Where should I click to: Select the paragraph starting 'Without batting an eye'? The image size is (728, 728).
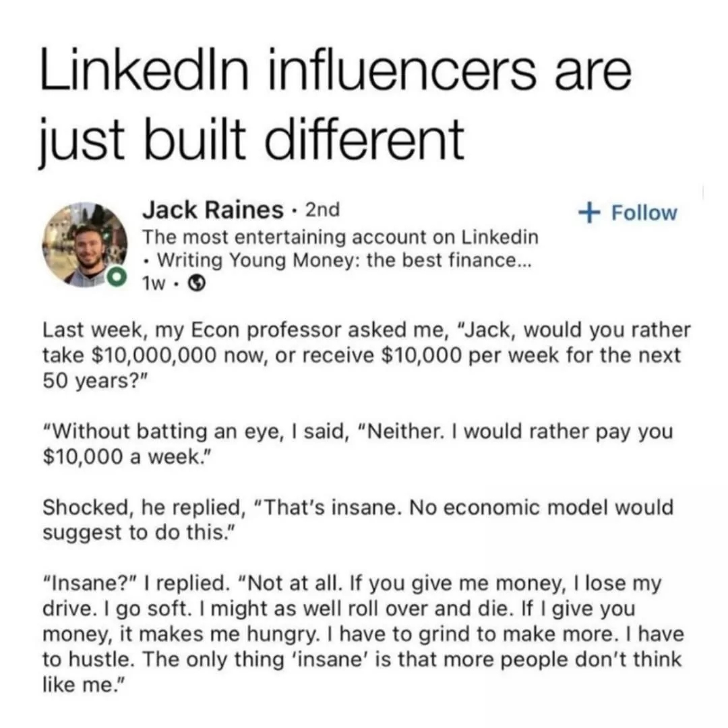coord(357,444)
